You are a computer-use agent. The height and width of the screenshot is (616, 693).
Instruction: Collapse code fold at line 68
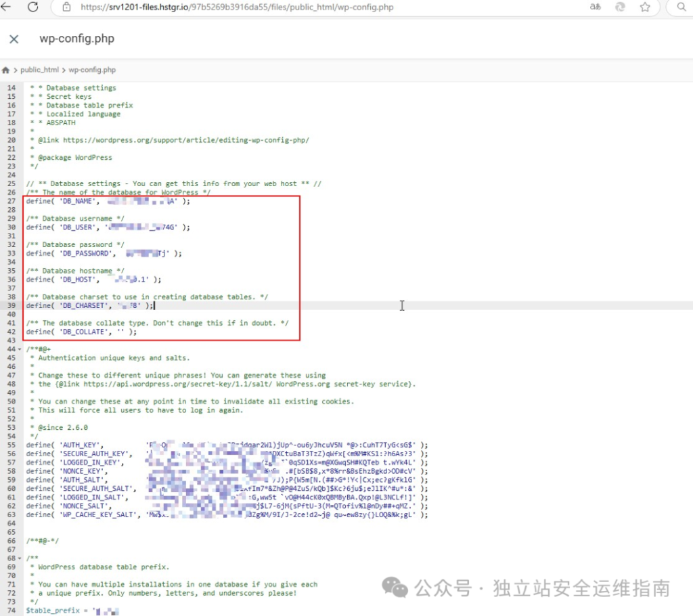(x=20, y=558)
